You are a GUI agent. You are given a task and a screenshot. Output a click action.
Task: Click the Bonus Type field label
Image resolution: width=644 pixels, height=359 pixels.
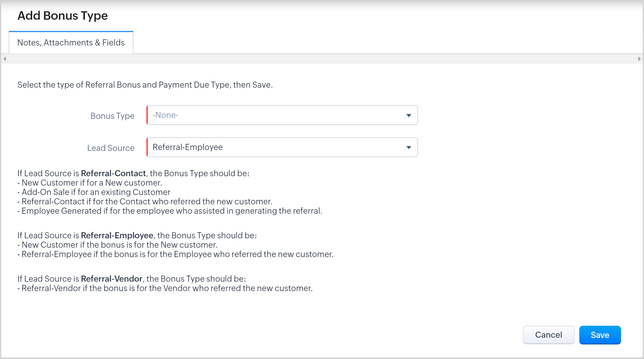click(x=112, y=116)
